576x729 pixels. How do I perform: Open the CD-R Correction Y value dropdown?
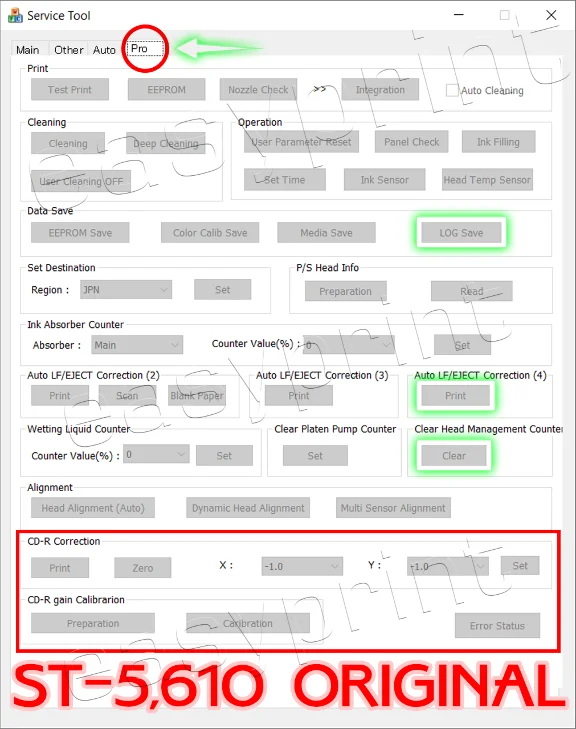click(x=447, y=566)
